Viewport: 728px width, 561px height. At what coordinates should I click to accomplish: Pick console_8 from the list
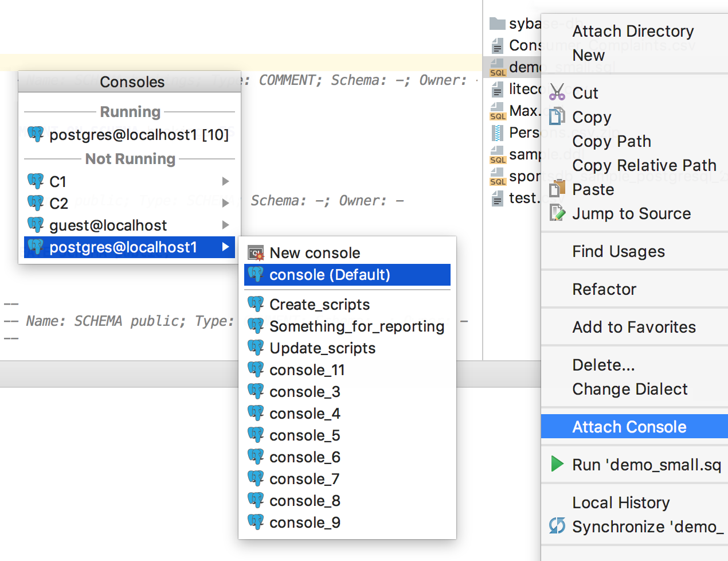coord(347,501)
